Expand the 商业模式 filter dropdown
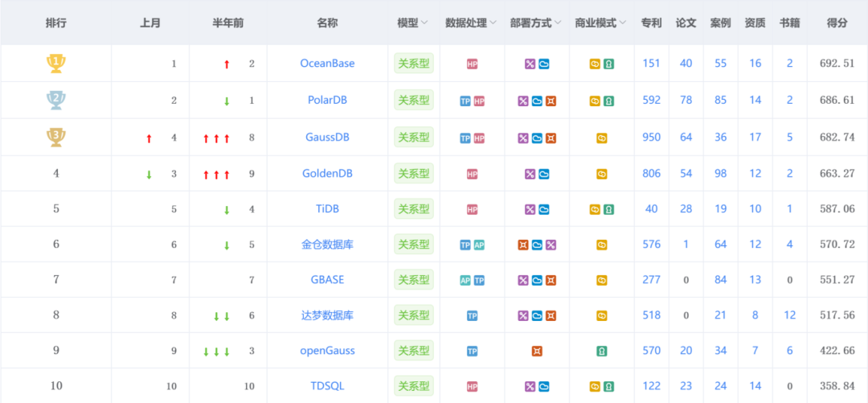This screenshot has height=403, width=868. click(622, 23)
